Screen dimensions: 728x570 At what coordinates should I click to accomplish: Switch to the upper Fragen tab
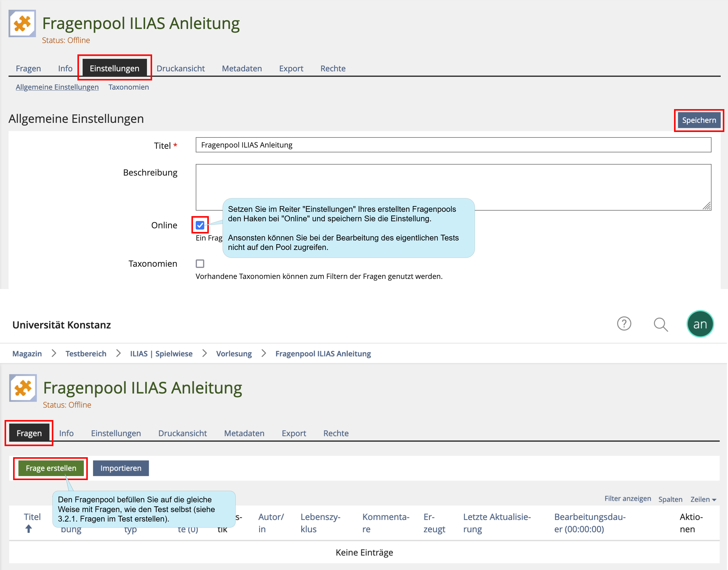28,68
